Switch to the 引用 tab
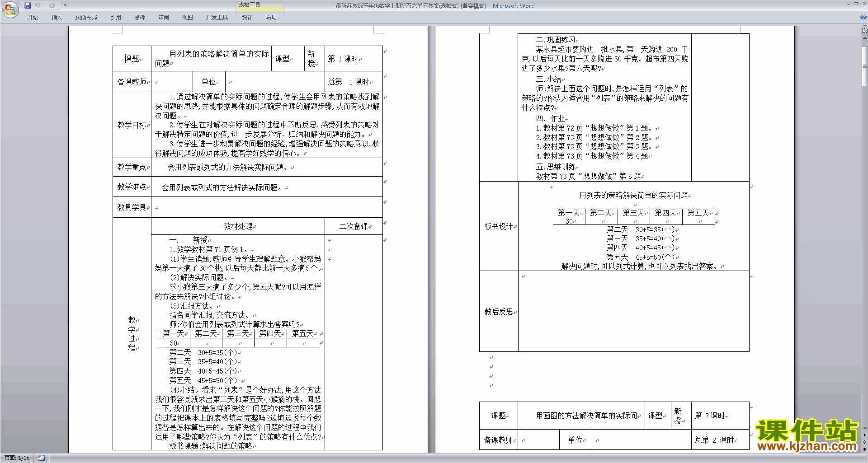The image size is (868, 463). click(x=116, y=18)
